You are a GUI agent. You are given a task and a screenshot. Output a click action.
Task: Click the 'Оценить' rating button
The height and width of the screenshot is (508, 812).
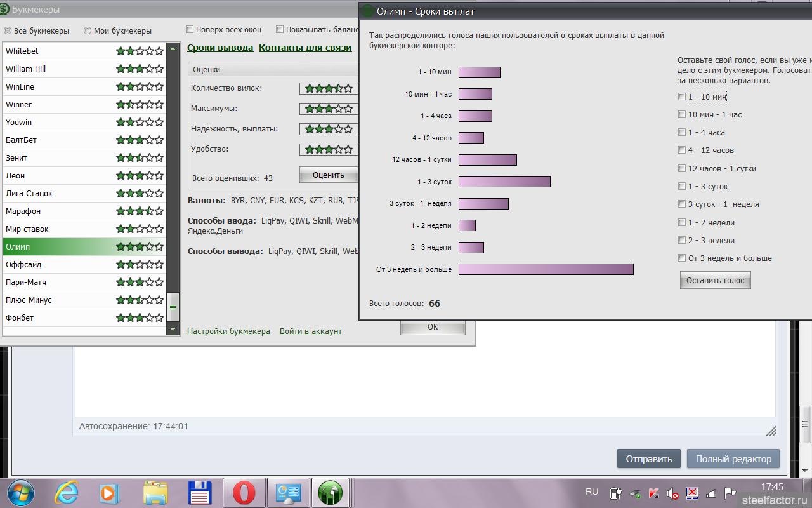click(328, 175)
